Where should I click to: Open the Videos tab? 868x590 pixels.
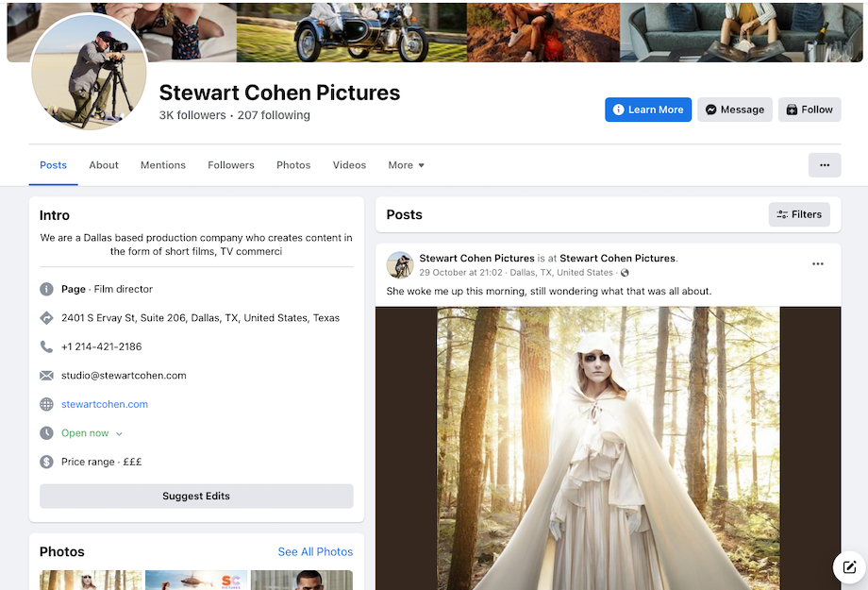(349, 165)
